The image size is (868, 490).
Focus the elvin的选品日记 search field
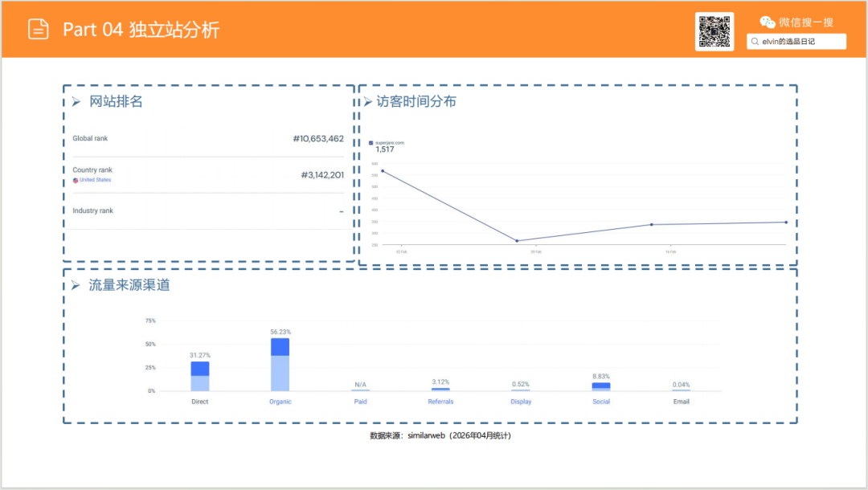click(800, 41)
